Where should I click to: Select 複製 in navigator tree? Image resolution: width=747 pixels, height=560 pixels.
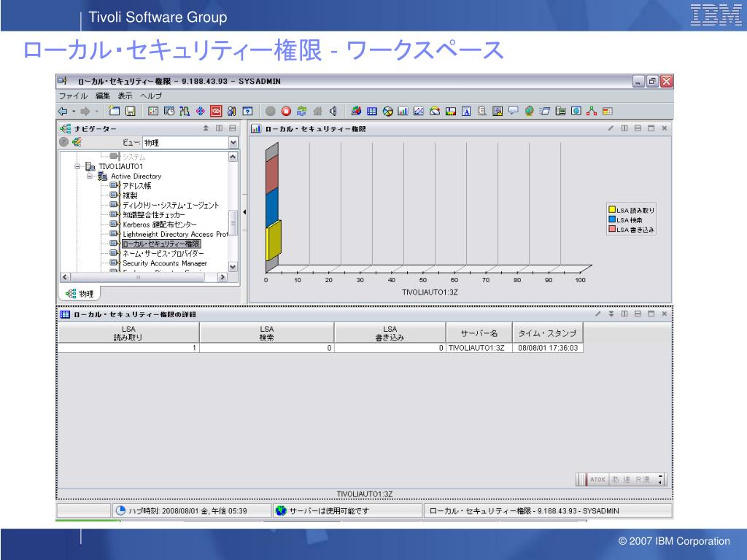click(130, 195)
